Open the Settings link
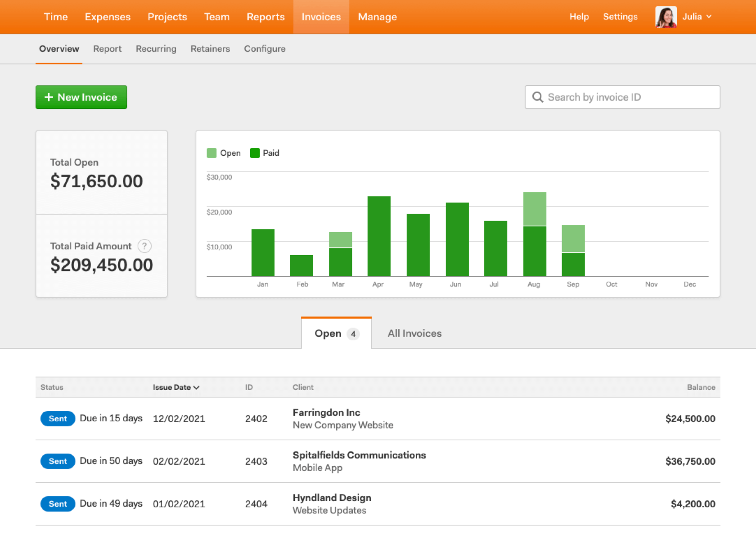This screenshot has height=540, width=756. pos(620,17)
